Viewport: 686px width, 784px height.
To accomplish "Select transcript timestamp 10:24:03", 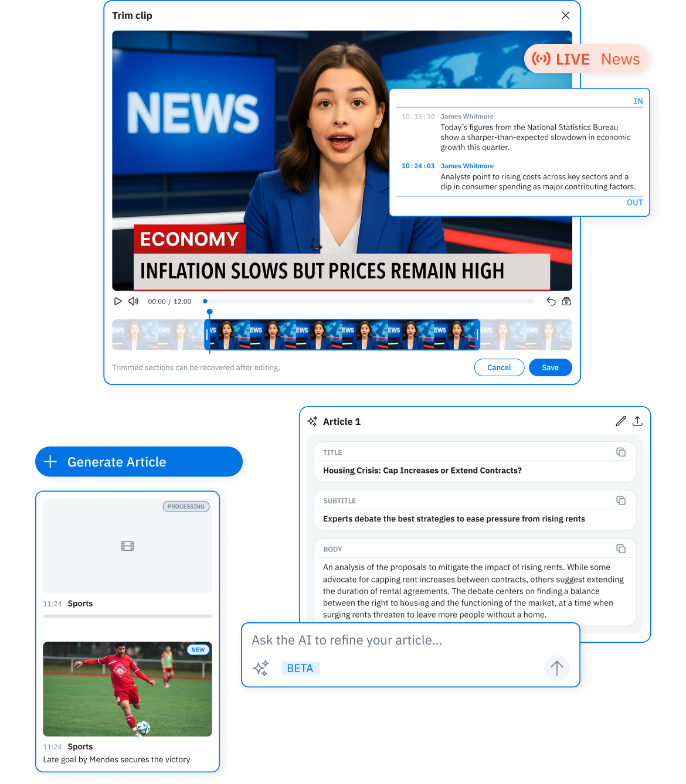I will pyautogui.click(x=418, y=166).
